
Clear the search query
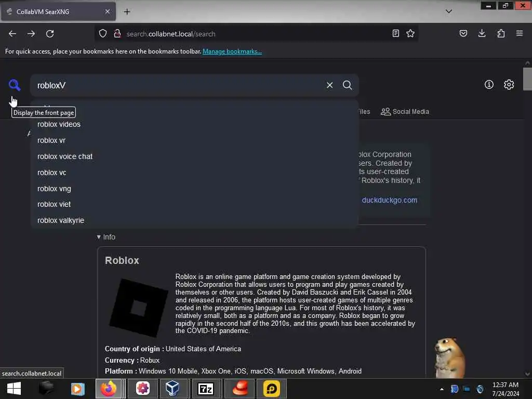pyautogui.click(x=329, y=85)
